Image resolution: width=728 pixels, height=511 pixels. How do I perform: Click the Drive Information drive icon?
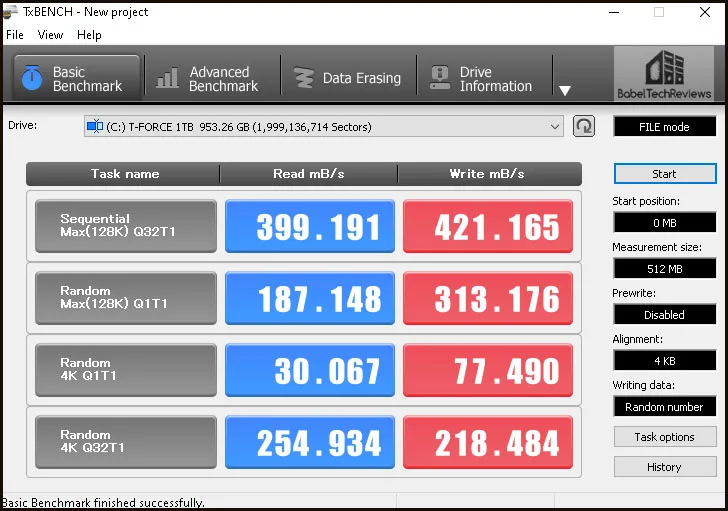(x=440, y=78)
